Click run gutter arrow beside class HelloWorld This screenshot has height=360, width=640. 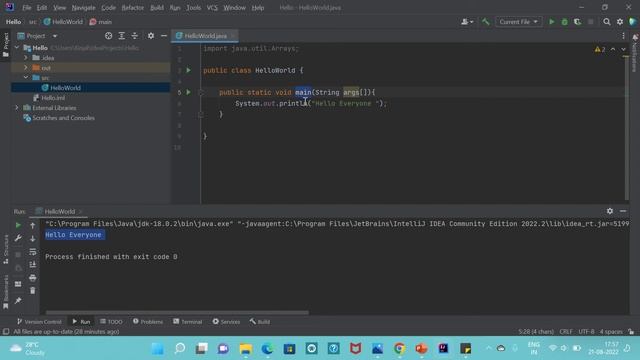(189, 70)
